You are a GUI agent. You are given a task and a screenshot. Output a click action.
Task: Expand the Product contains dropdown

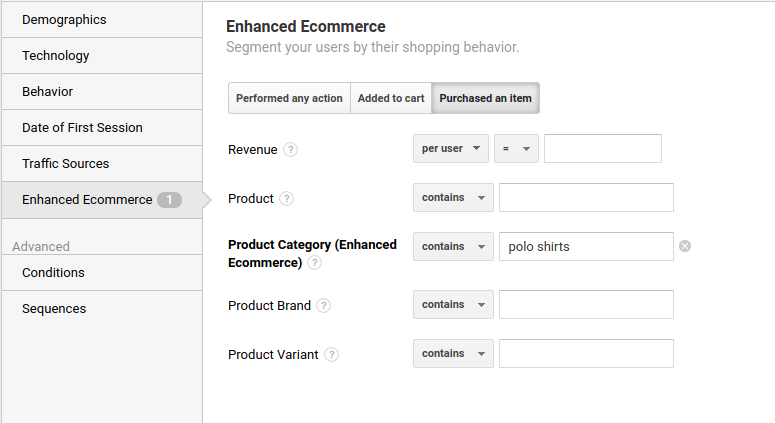point(453,198)
